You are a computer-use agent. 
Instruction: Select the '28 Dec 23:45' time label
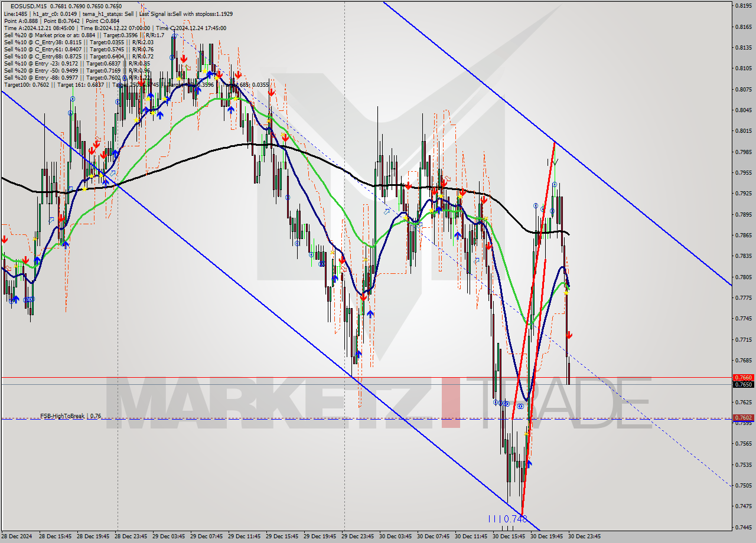(131, 537)
